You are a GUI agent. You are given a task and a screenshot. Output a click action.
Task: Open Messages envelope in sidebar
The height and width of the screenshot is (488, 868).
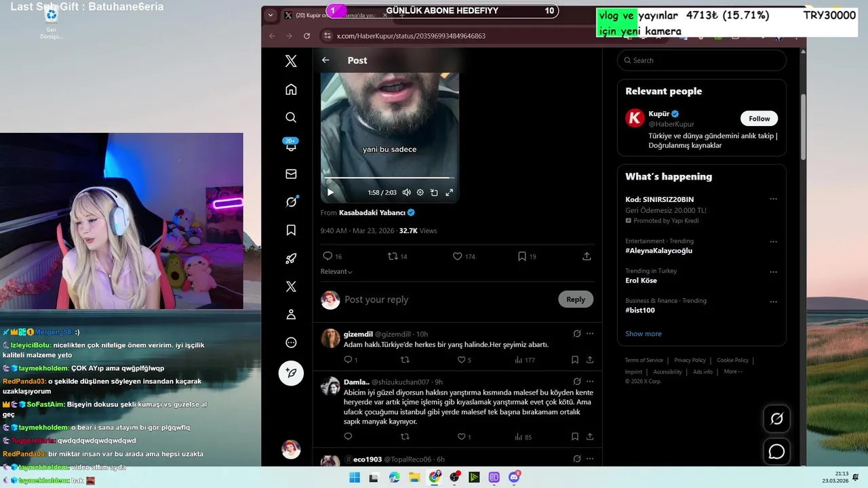tap(291, 174)
